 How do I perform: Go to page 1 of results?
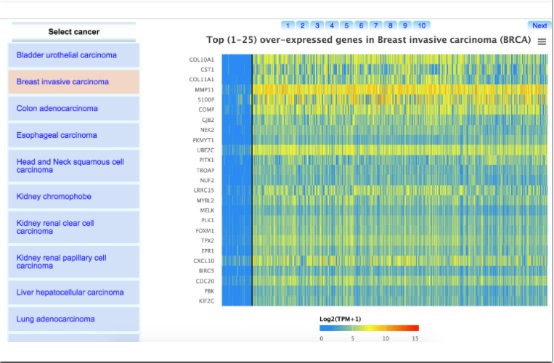[x=288, y=25]
